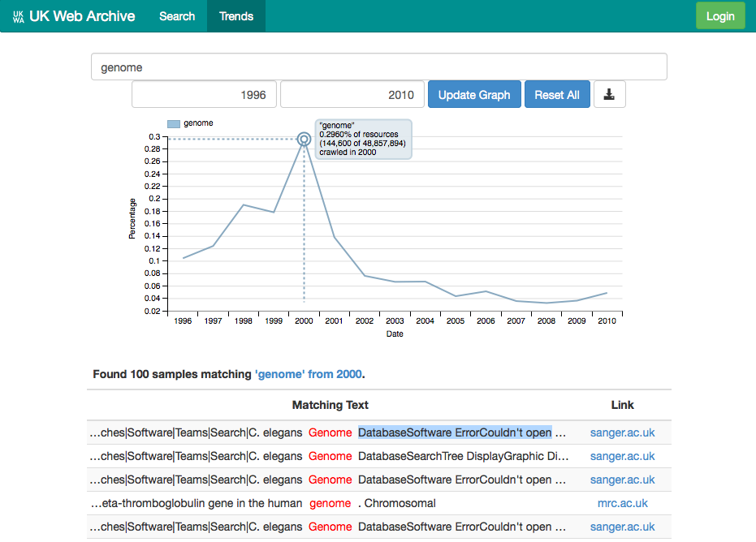Select the Trends tab
The image size is (756, 542).
236,16
